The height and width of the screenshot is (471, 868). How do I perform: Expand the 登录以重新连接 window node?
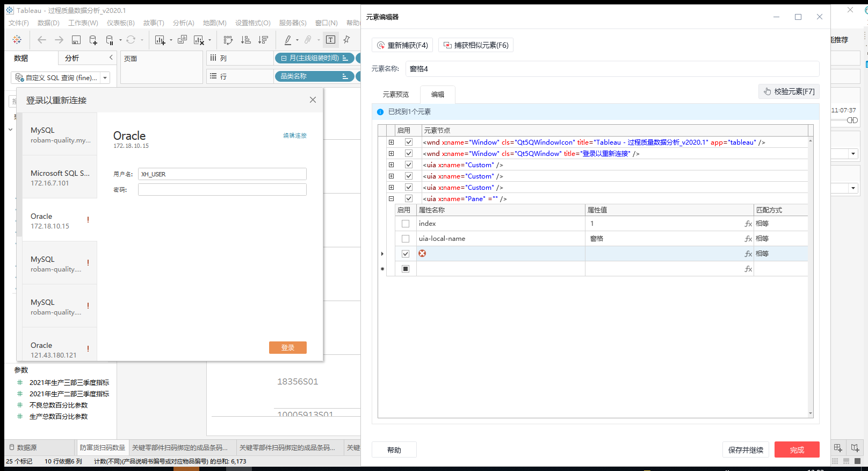[391, 154]
